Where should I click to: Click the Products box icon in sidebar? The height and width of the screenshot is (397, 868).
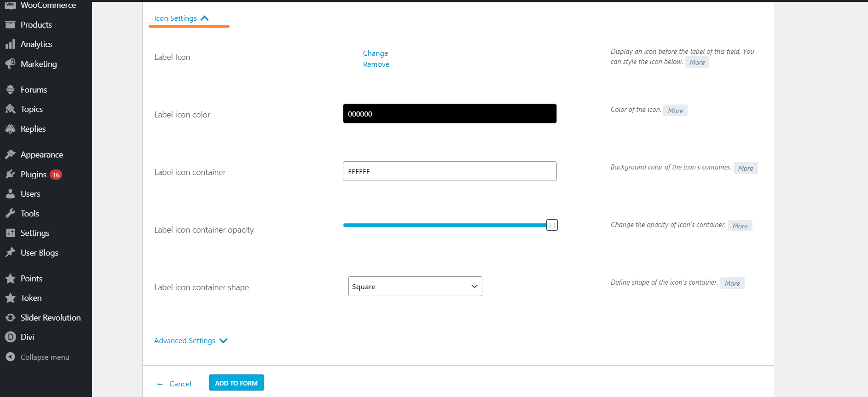(x=10, y=25)
